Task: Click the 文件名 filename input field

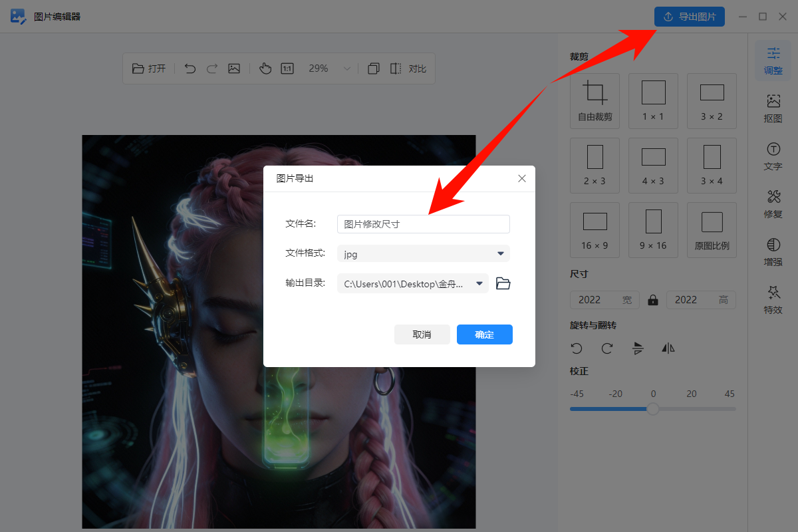Action: tap(423, 224)
